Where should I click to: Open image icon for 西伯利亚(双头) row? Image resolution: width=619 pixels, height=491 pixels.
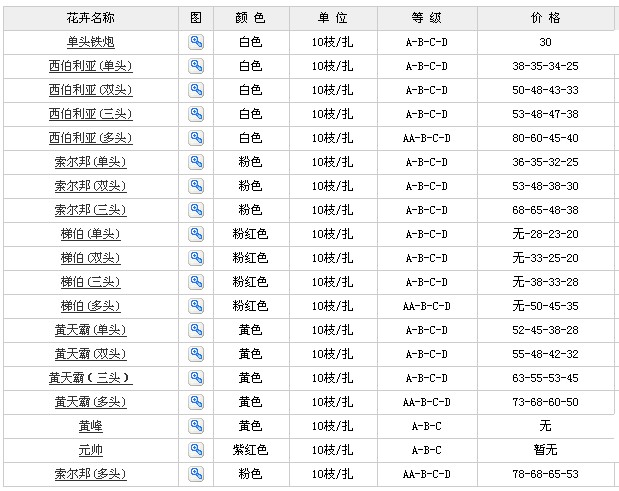pyautogui.click(x=196, y=90)
